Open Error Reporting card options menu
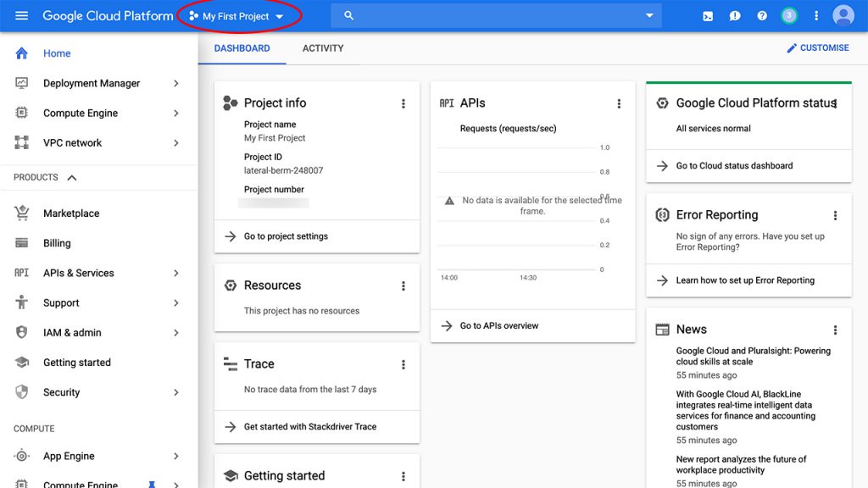The image size is (868, 488). point(835,215)
